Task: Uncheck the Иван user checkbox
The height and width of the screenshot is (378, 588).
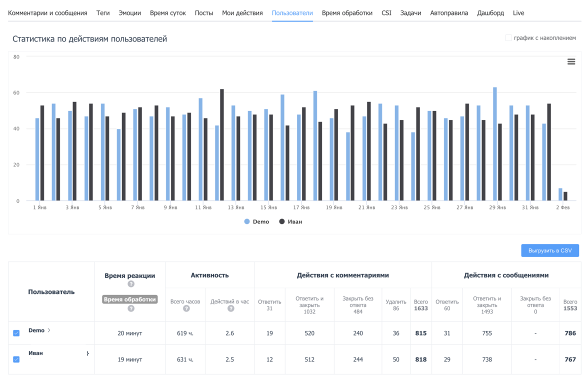Action: pyautogui.click(x=16, y=359)
